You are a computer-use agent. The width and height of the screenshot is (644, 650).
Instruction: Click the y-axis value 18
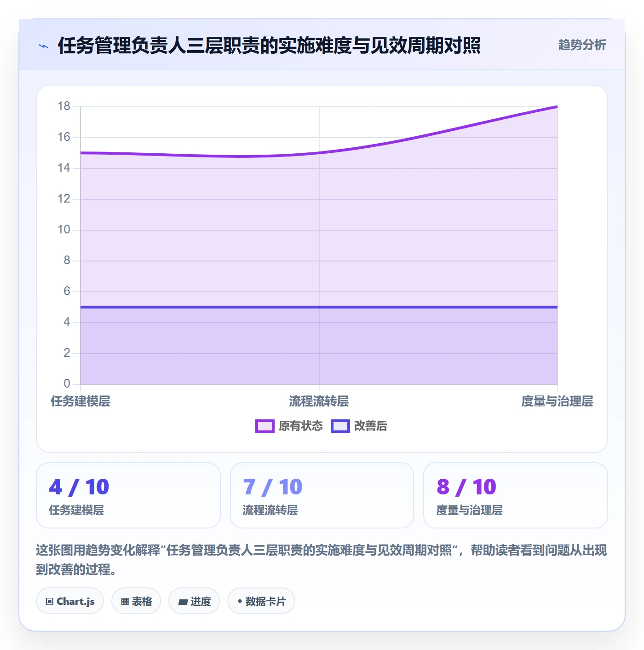click(x=64, y=106)
